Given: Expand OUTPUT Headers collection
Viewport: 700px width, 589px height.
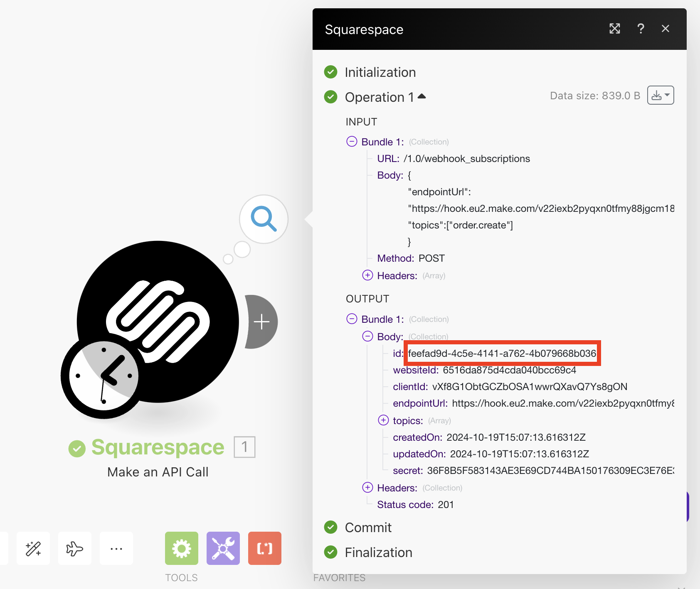Looking at the screenshot, I should [x=367, y=487].
